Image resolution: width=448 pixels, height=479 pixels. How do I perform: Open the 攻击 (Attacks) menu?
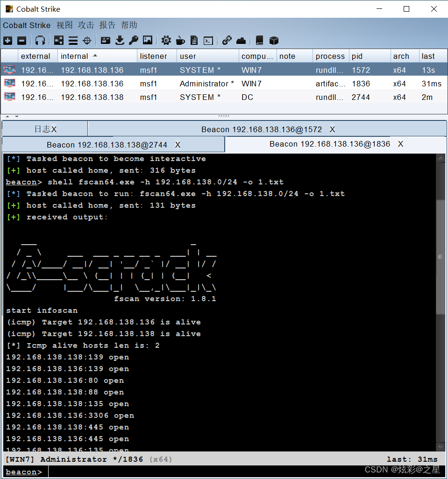pyautogui.click(x=86, y=25)
